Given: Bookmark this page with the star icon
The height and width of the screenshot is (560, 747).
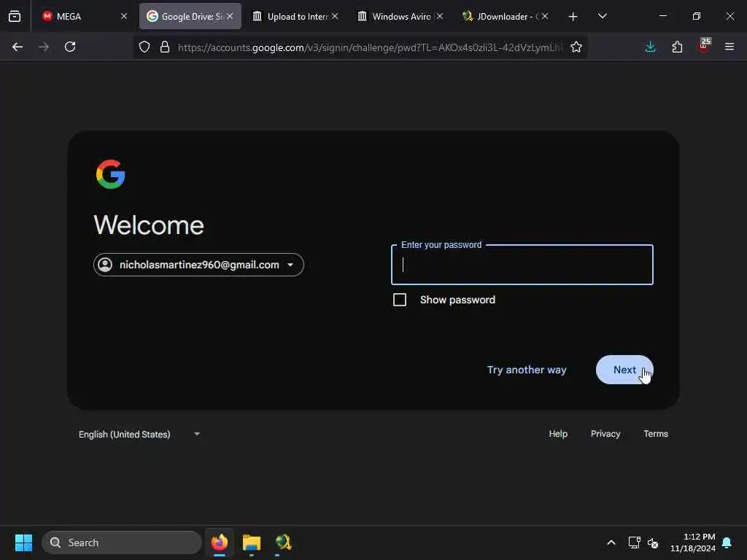Looking at the screenshot, I should (x=576, y=47).
